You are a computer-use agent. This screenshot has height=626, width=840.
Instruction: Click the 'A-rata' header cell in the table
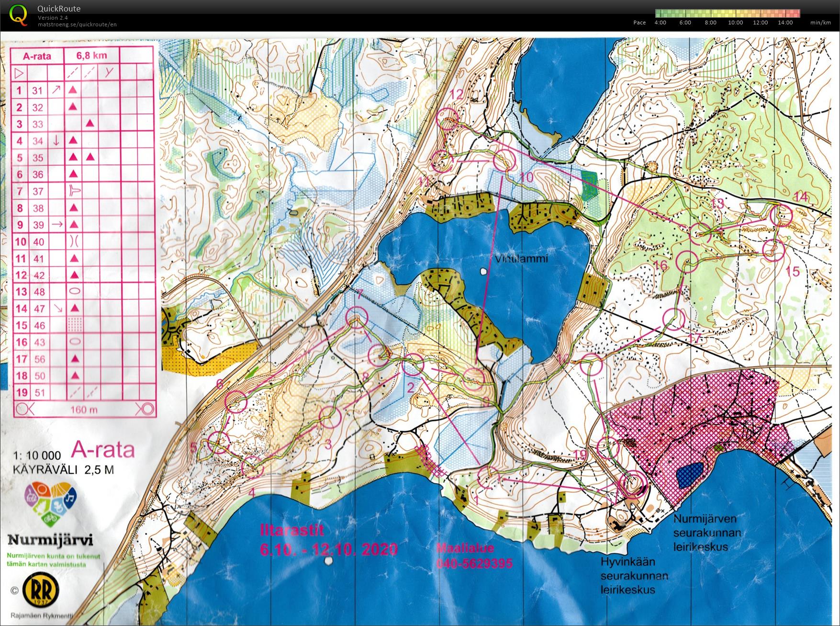(x=37, y=56)
